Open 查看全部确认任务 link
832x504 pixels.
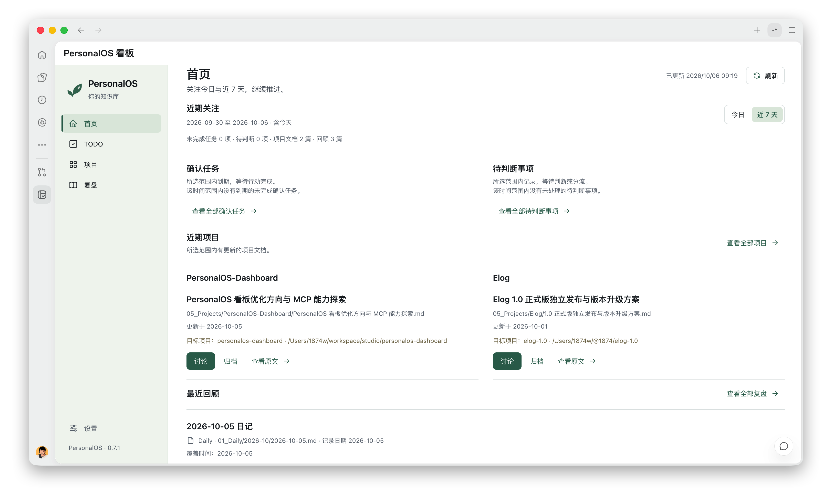pyautogui.click(x=225, y=211)
